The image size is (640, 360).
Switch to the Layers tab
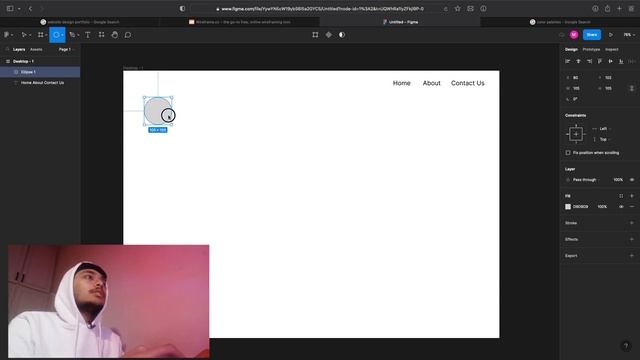pyautogui.click(x=19, y=49)
